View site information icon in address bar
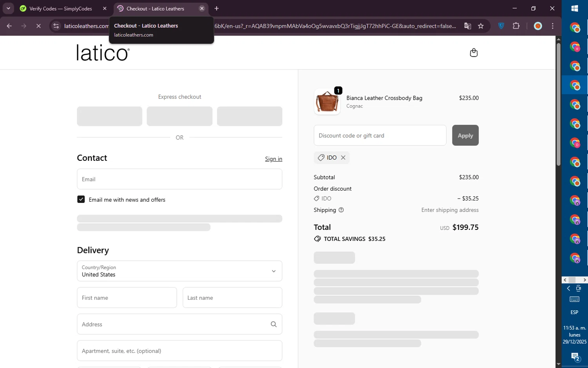Viewport: 588px width, 368px height. 56,26
